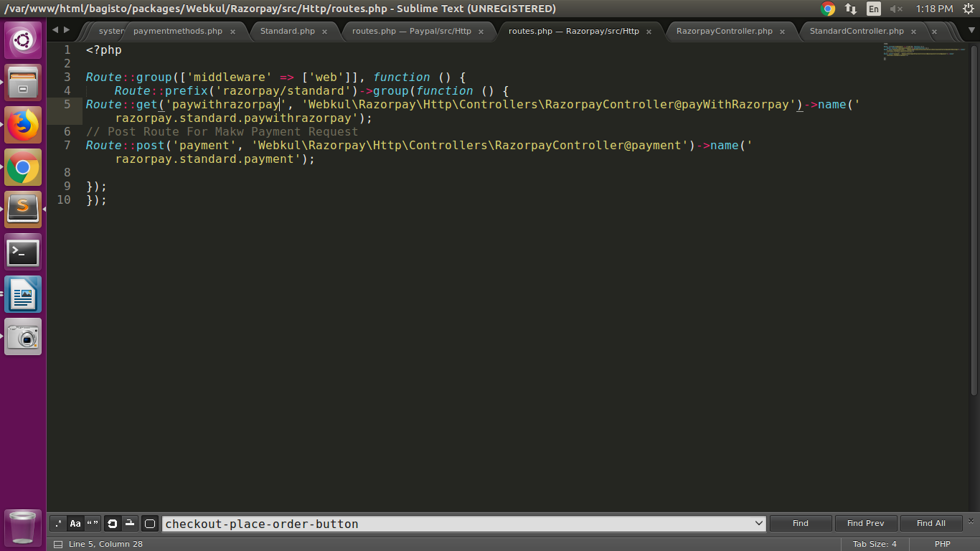Viewport: 980px width, 551px height.
Task: Click the '<?php' opening tag
Action: coord(104,50)
